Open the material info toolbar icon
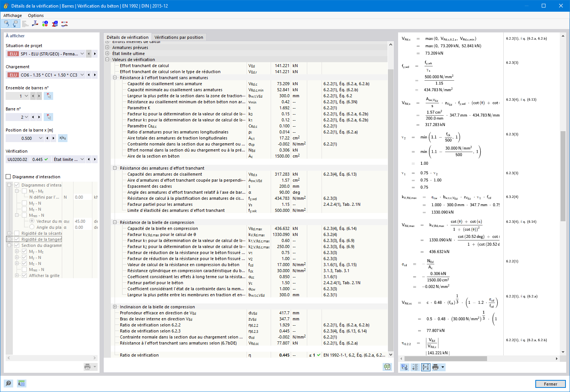The height and width of the screenshot is (392, 570). pyautogui.click(x=45, y=24)
